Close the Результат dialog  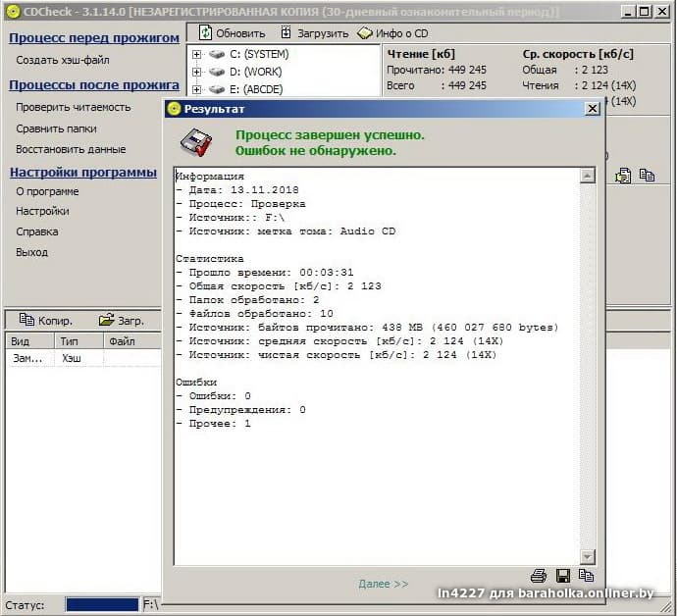pyautogui.click(x=593, y=109)
